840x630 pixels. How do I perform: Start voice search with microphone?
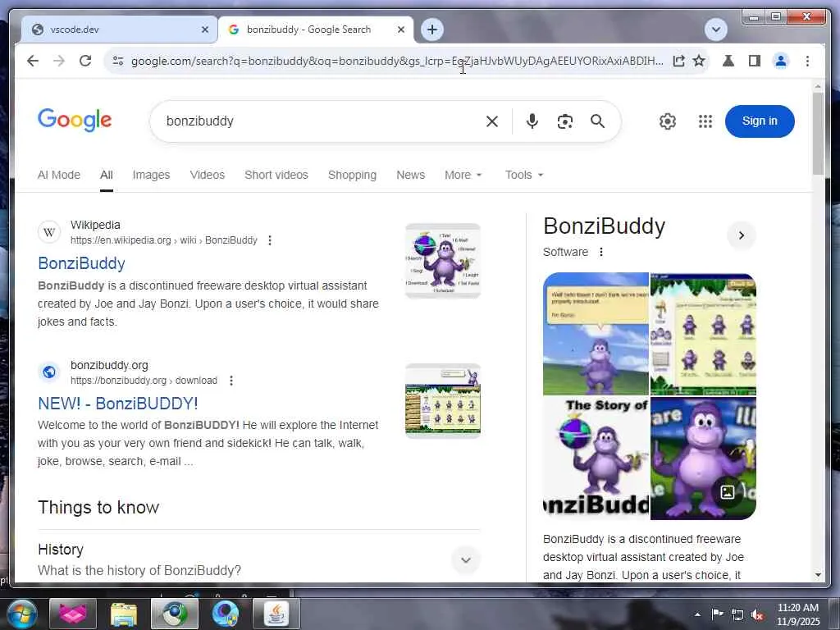pos(532,121)
